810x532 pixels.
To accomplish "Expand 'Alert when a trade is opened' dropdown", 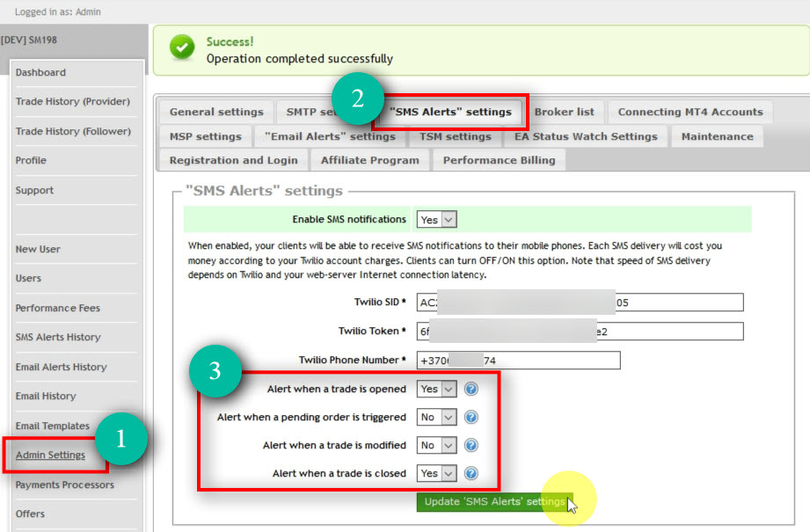I will click(x=437, y=389).
